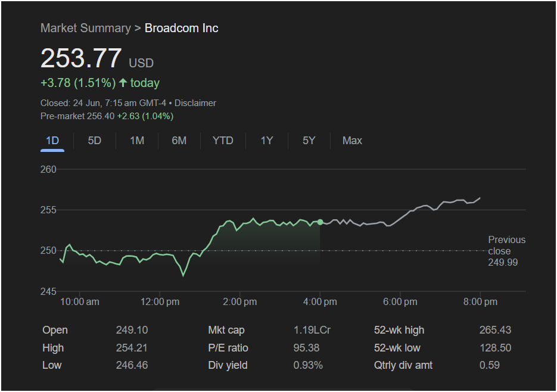Click the Qtrly div amt label
Screen dimensions: 557x392
(403, 365)
